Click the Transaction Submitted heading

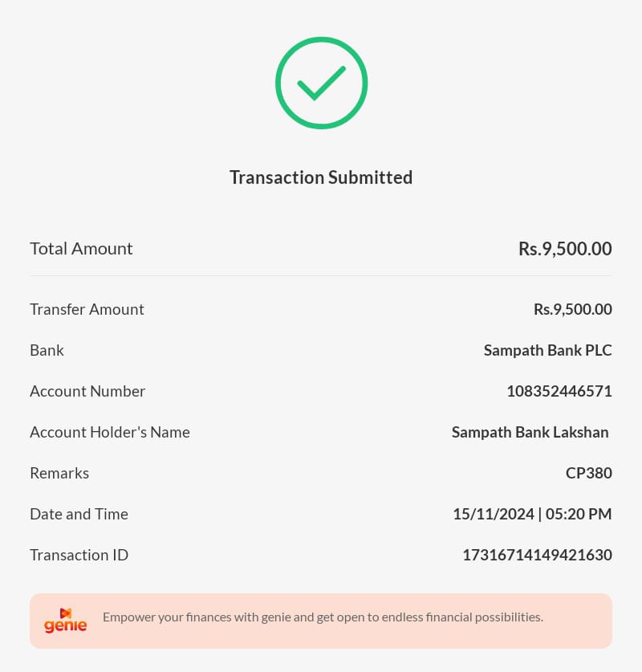pos(321,177)
